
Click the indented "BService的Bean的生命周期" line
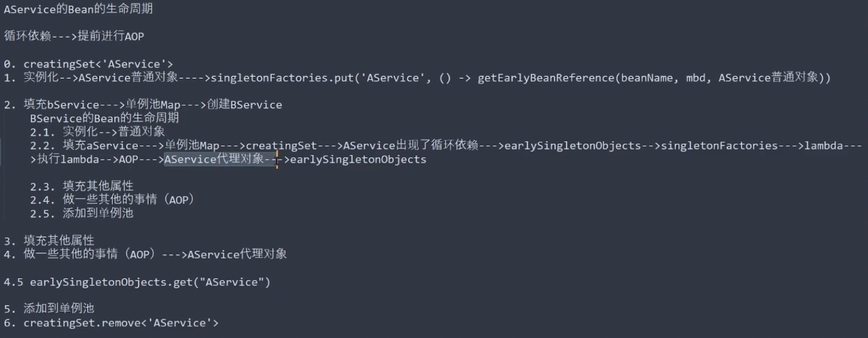click(x=104, y=119)
